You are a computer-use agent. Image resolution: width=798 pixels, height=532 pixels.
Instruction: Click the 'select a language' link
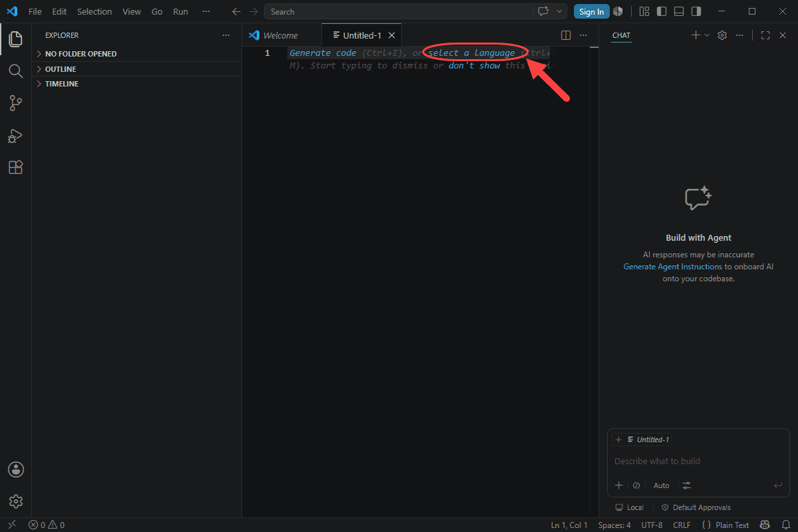[x=471, y=53]
